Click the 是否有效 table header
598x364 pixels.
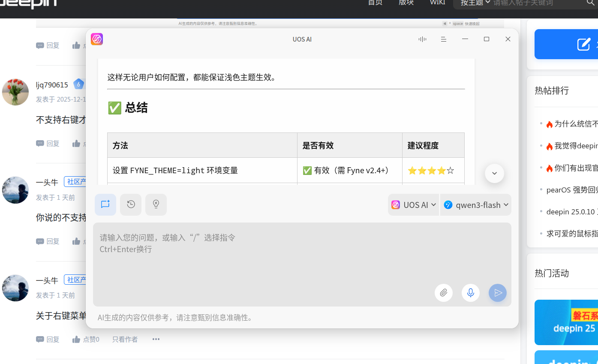pyautogui.click(x=350, y=145)
